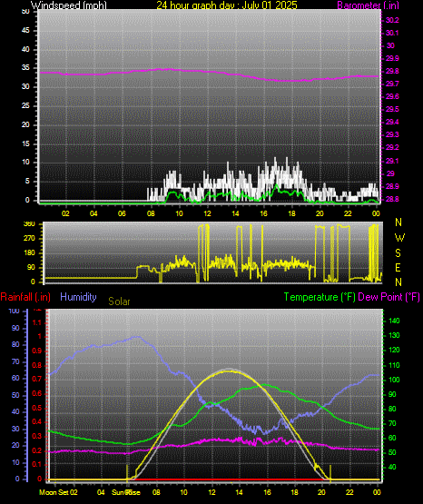
Task: Click the Barometer (.in) legend label
Action: coord(368,5)
